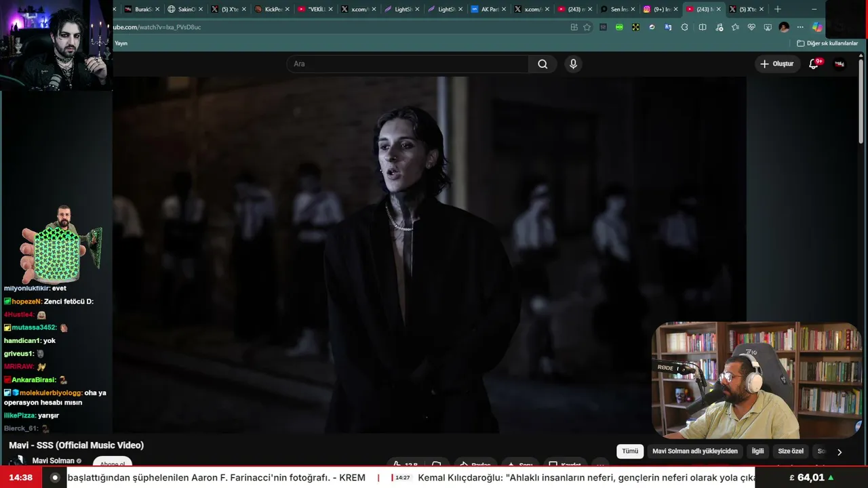Open the Mavi Solman channel link

click(53, 461)
